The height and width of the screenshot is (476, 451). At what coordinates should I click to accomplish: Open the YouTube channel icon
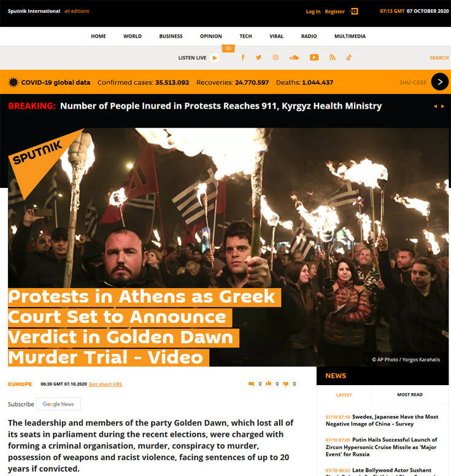pyautogui.click(x=314, y=57)
